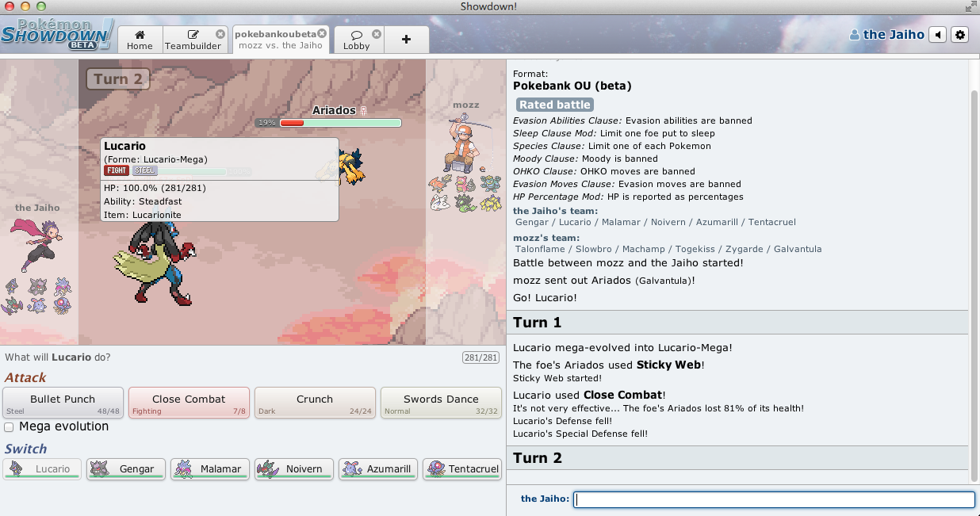
Task: Choose the Crunch move
Action: [315, 403]
